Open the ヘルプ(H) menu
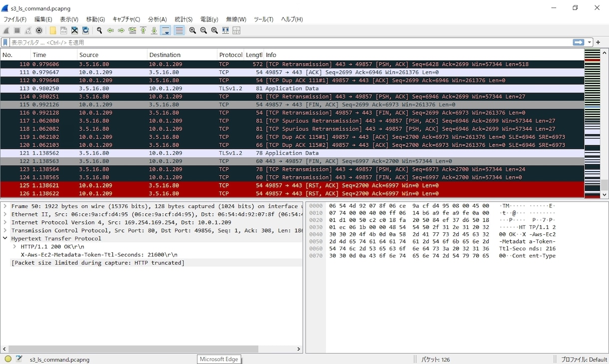 coord(292,19)
